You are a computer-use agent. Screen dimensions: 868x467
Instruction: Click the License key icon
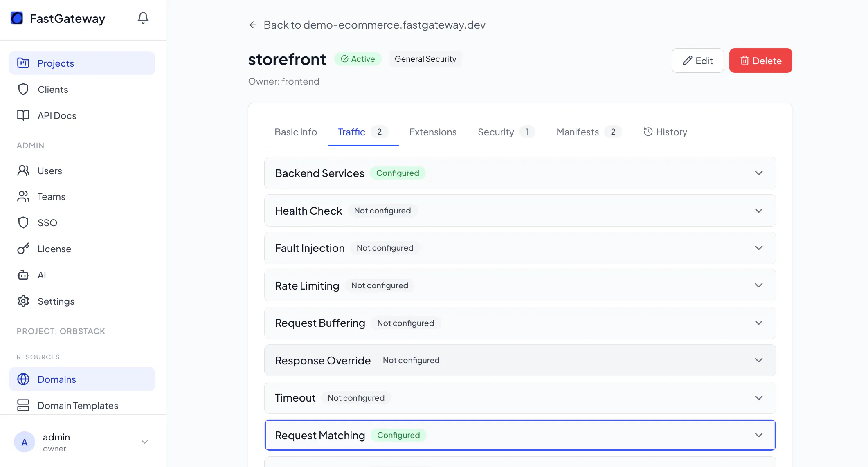23,249
